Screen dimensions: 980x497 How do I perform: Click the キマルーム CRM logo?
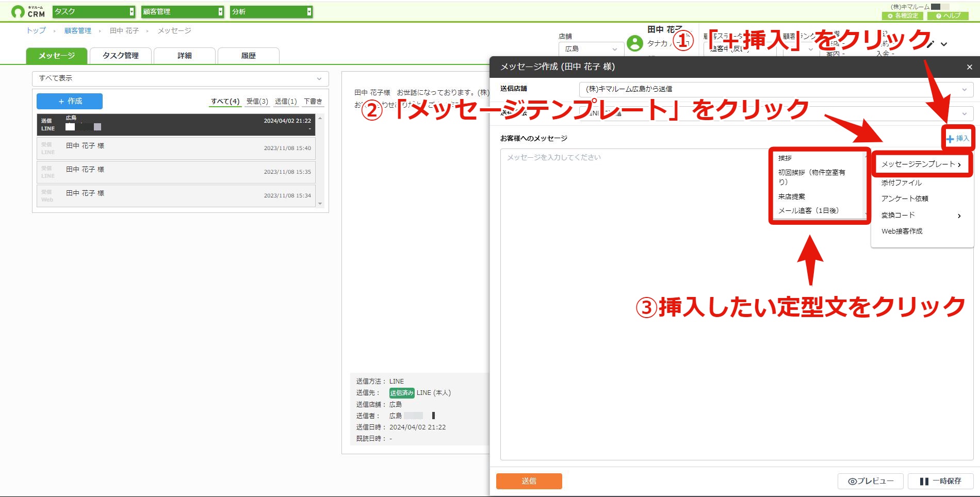pyautogui.click(x=28, y=11)
